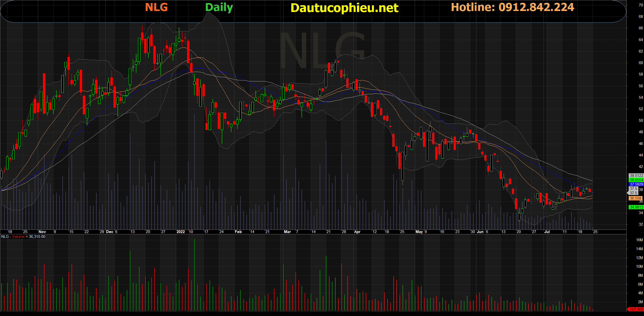Click the red 357,400 volume tag
The width and height of the screenshot is (644, 316).
click(x=636, y=309)
